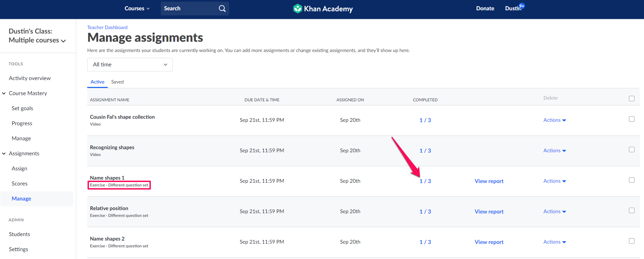Viewport: 644px width, 259px height.
Task: Click 1 / 3 completed for Name shapes 1
Action: click(x=425, y=181)
